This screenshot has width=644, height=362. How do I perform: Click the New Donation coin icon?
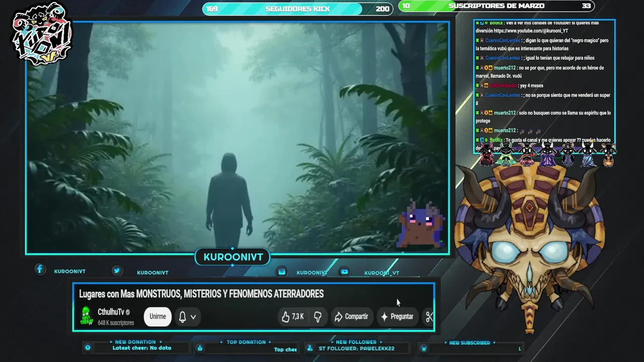(x=88, y=347)
